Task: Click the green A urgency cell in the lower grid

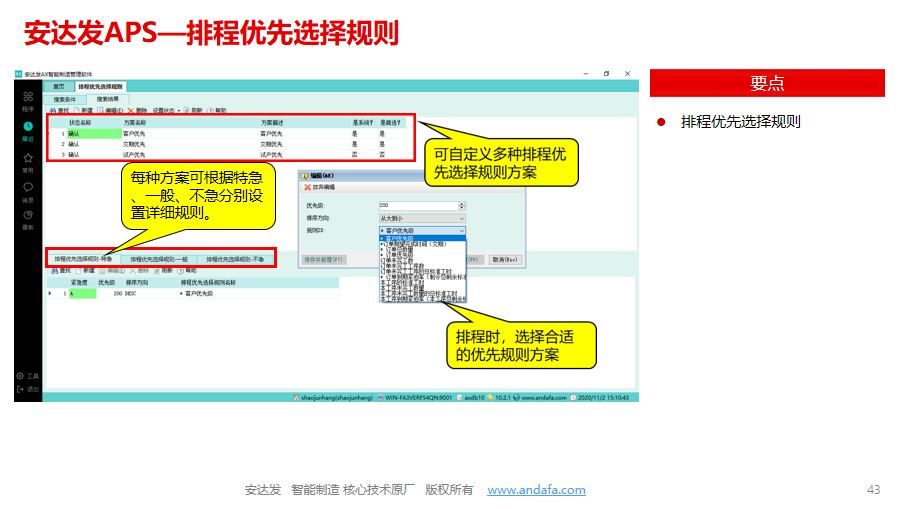Action: pos(83,294)
